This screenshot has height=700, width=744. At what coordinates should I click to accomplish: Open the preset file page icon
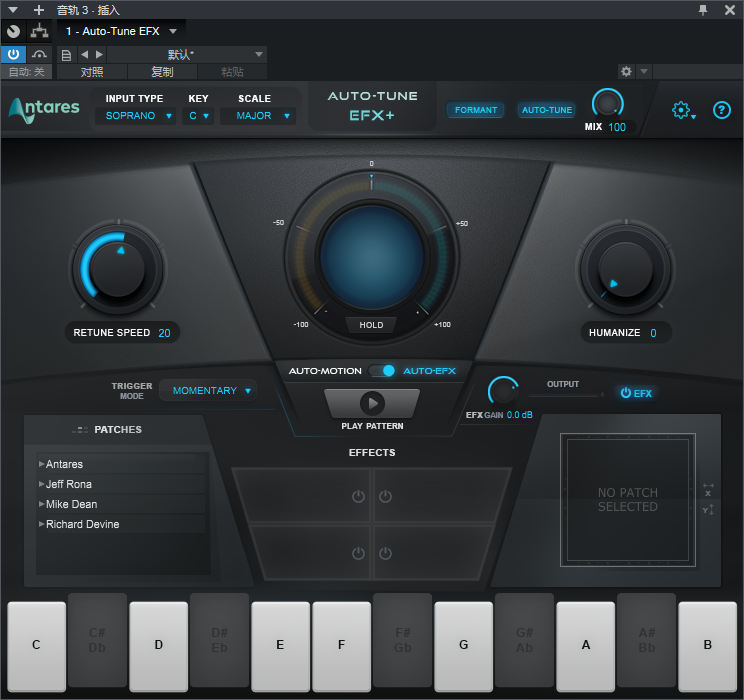66,55
